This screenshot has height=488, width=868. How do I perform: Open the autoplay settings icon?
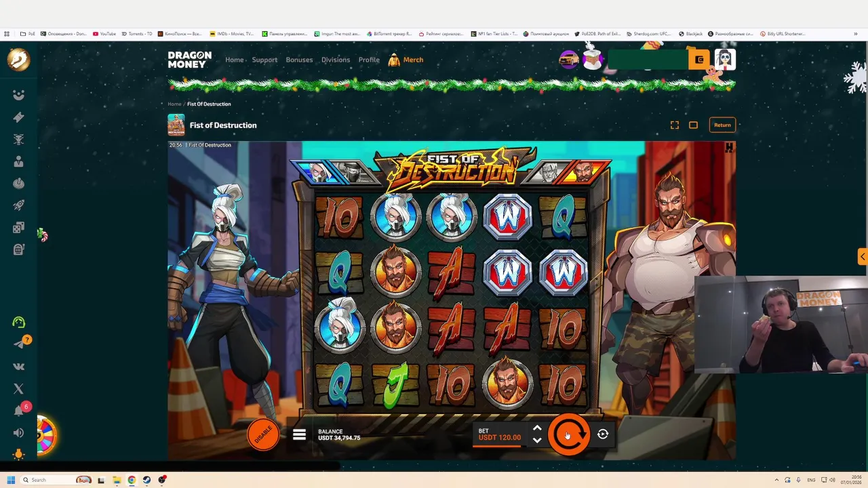click(x=603, y=434)
